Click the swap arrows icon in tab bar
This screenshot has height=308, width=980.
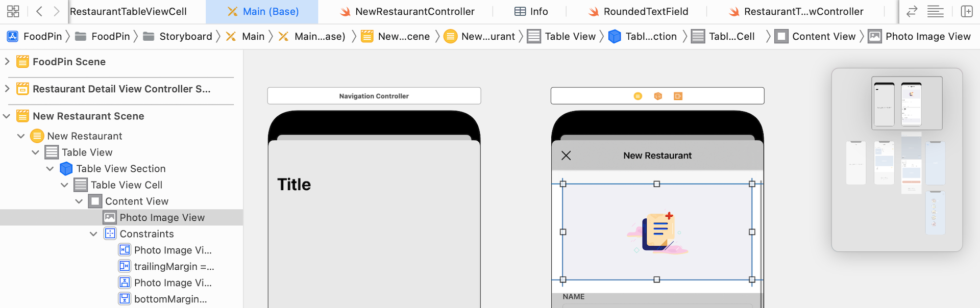click(x=912, y=11)
